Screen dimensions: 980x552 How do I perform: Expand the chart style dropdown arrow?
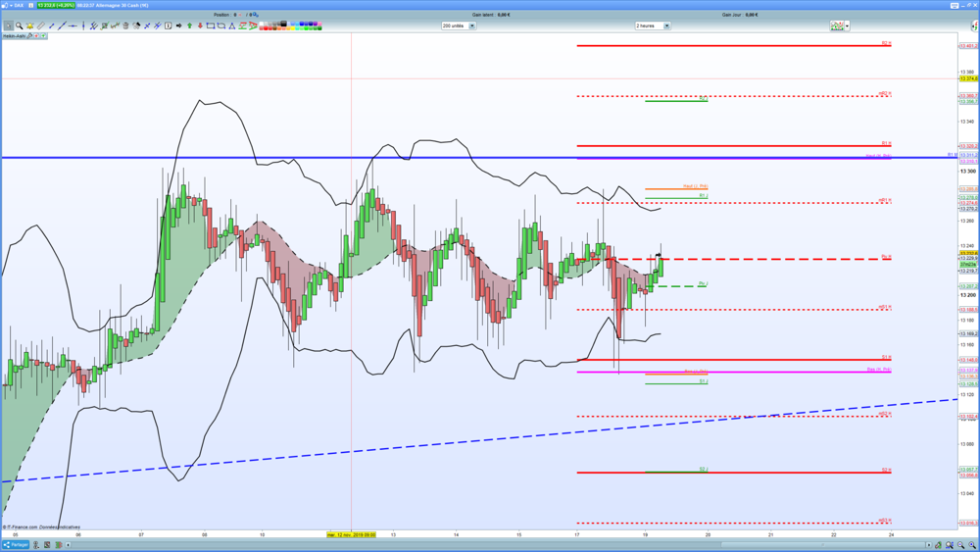coord(847,25)
